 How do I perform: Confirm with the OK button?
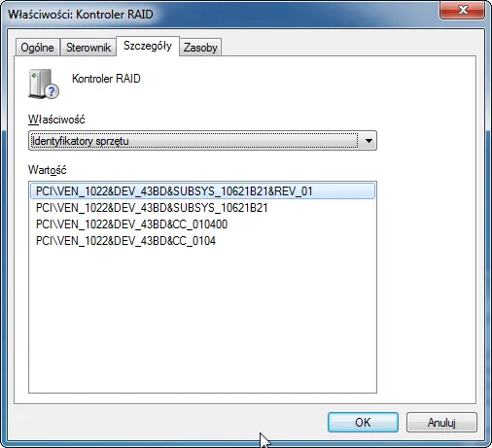[x=363, y=423]
